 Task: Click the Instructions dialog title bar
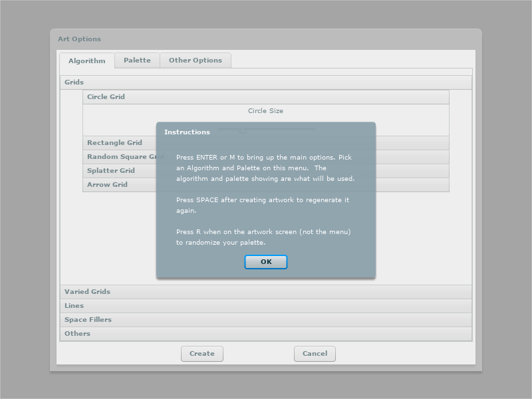265,132
